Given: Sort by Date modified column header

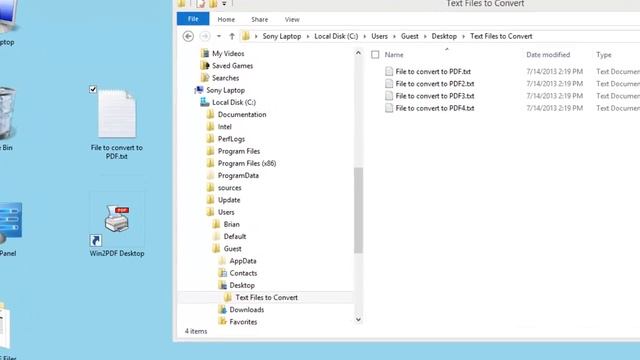Looking at the screenshot, I should [548, 55].
